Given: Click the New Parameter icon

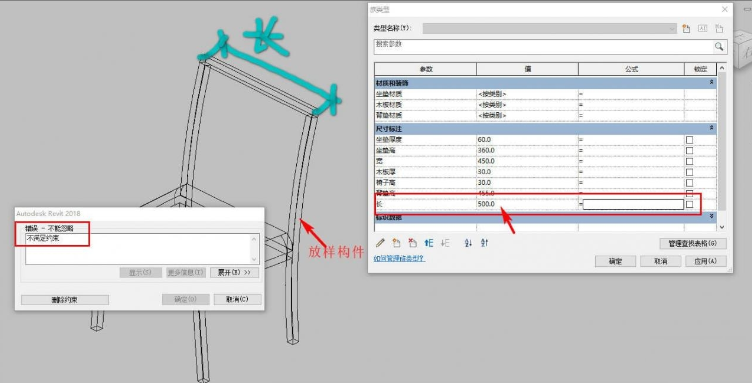Looking at the screenshot, I should click(396, 243).
